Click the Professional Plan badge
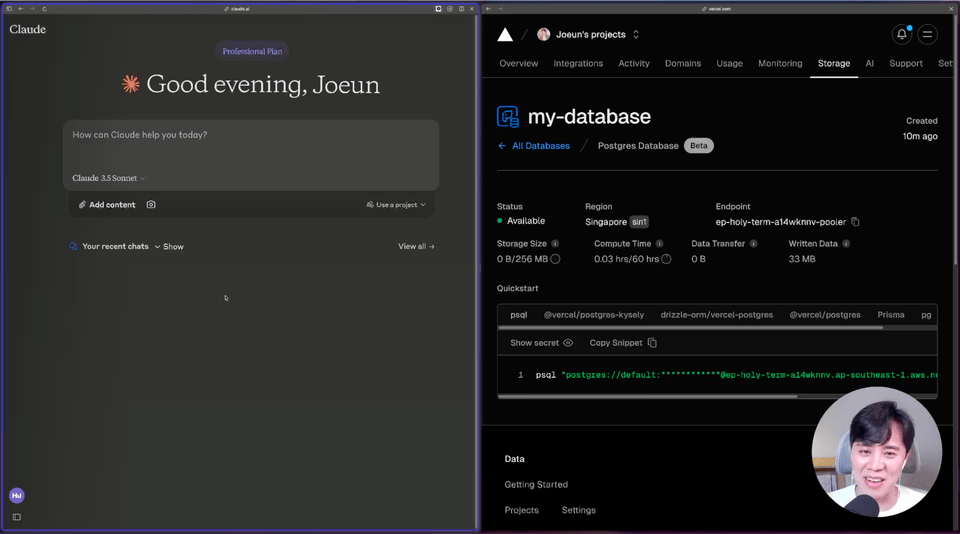The width and height of the screenshot is (960, 534). pyautogui.click(x=252, y=51)
